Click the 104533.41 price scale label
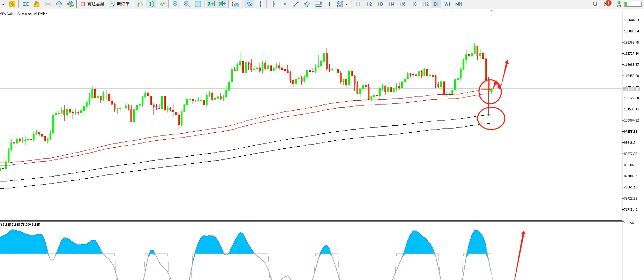 tap(631, 109)
